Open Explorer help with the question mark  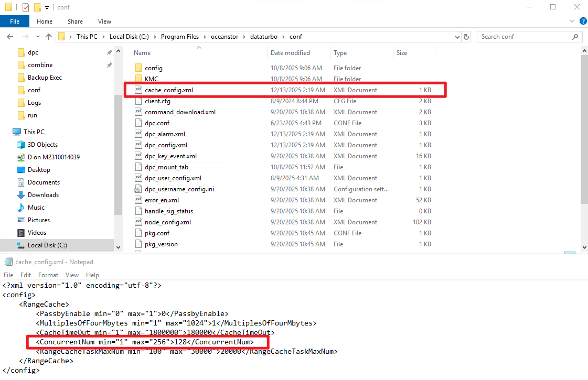click(582, 21)
